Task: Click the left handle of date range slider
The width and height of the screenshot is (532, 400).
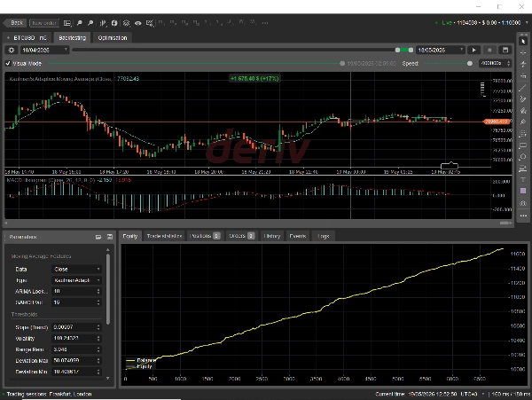Action: pyautogui.click(x=397, y=50)
